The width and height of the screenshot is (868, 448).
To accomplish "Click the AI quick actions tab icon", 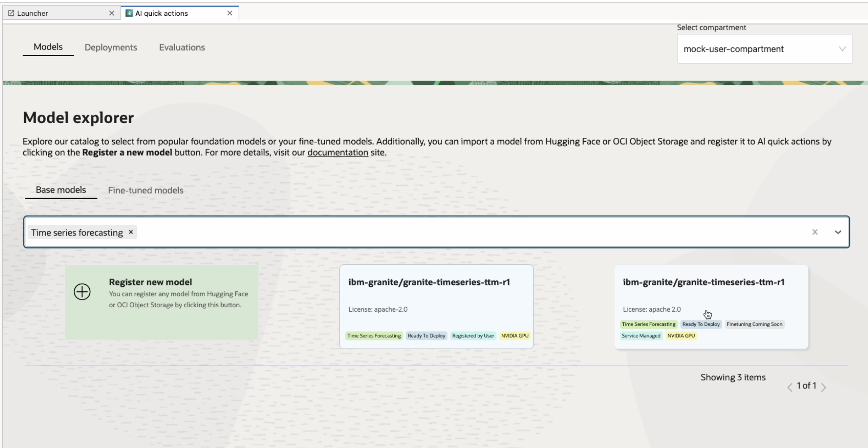I will [129, 13].
